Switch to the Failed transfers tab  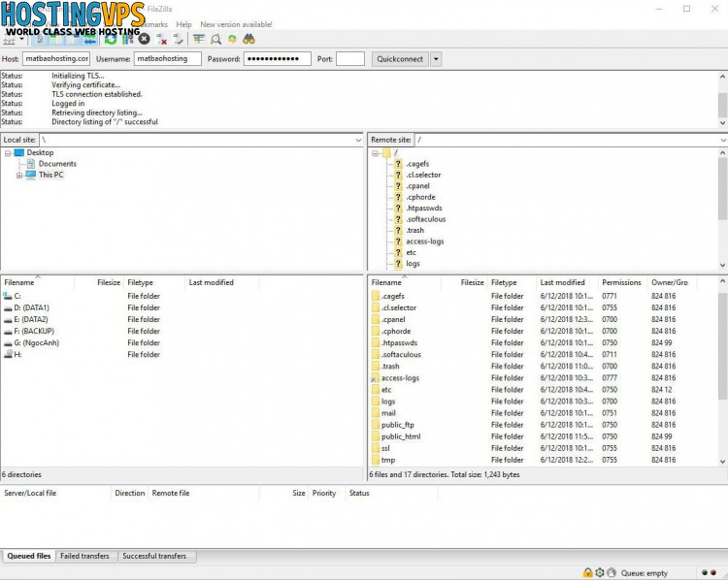click(x=84, y=556)
